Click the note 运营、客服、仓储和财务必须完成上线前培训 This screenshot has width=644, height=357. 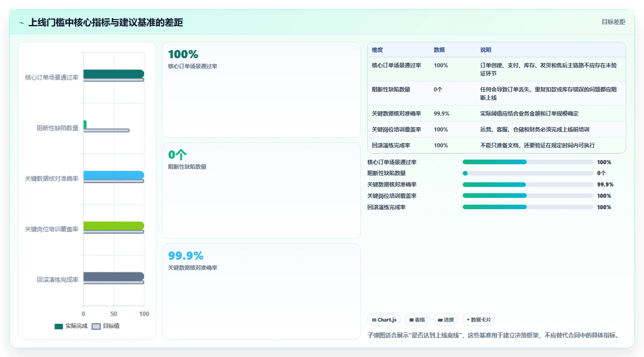click(534, 130)
